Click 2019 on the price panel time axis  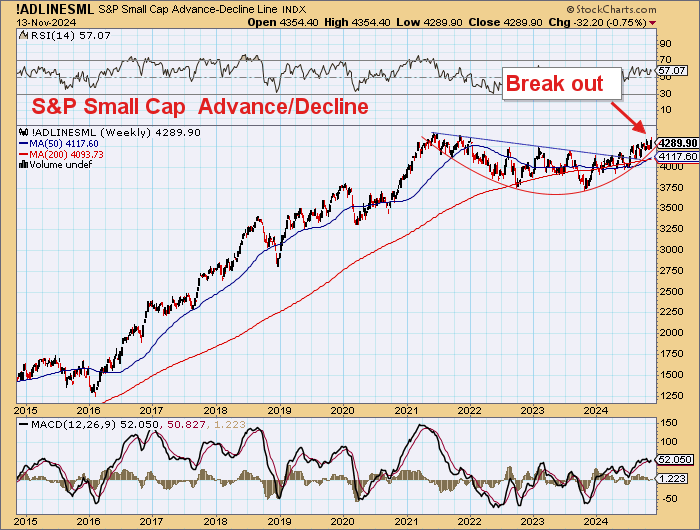point(279,410)
